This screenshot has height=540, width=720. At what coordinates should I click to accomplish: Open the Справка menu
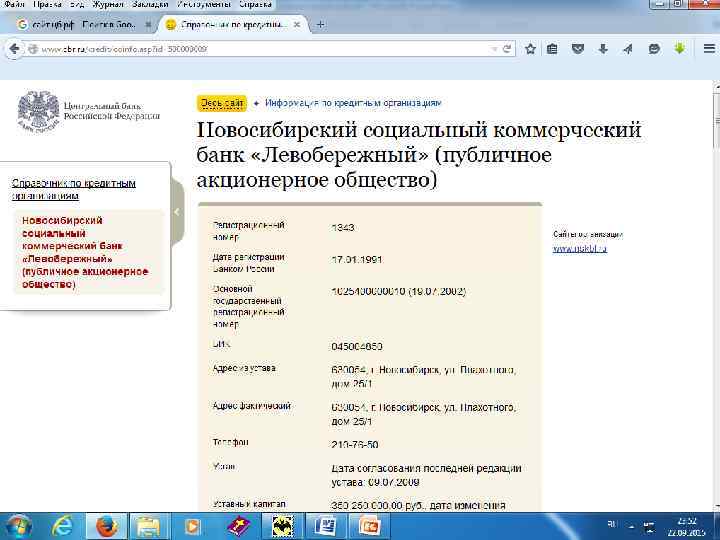(255, 4)
